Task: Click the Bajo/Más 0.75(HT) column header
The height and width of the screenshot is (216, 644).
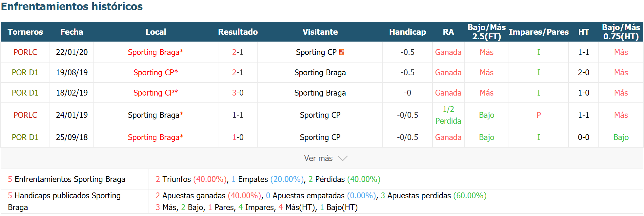Action: 621,32
